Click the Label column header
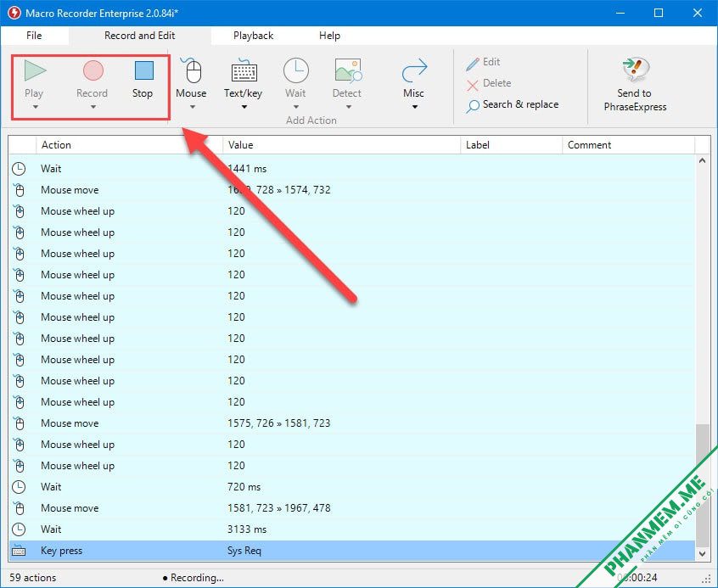This screenshot has height=588, width=718. tap(512, 145)
